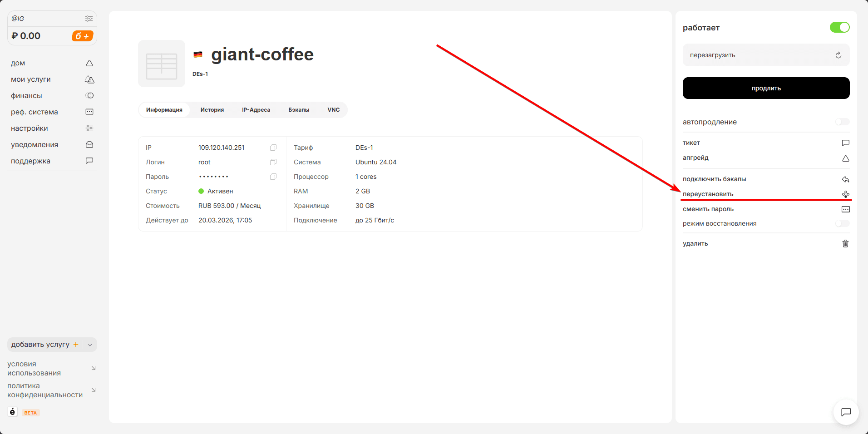
Task: Click the trash icon next to удалить
Action: 845,243
